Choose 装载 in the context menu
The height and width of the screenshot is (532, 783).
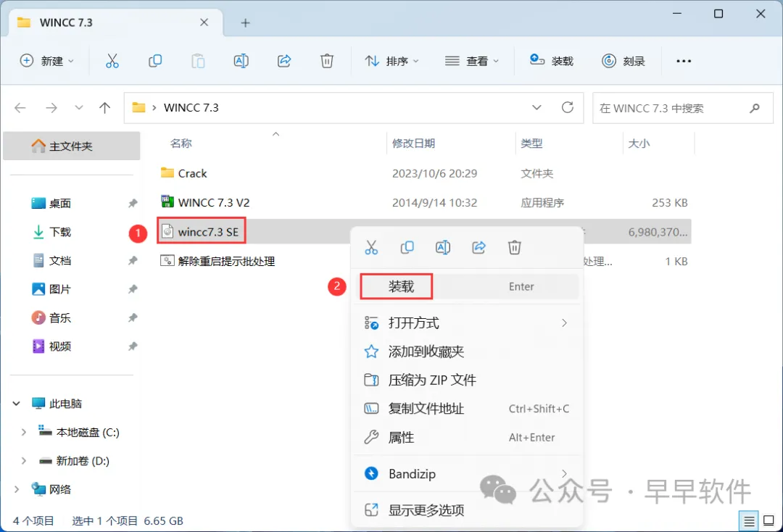point(468,287)
